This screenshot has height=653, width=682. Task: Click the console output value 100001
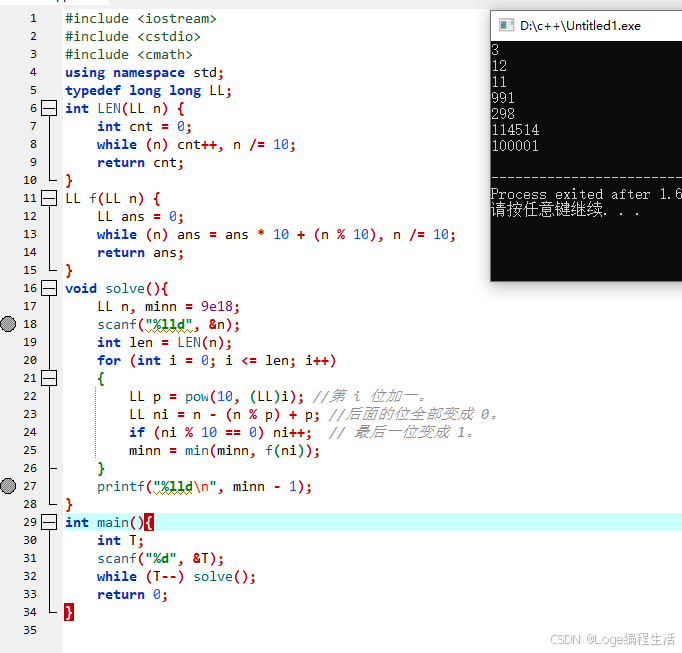pyautogui.click(x=515, y=146)
